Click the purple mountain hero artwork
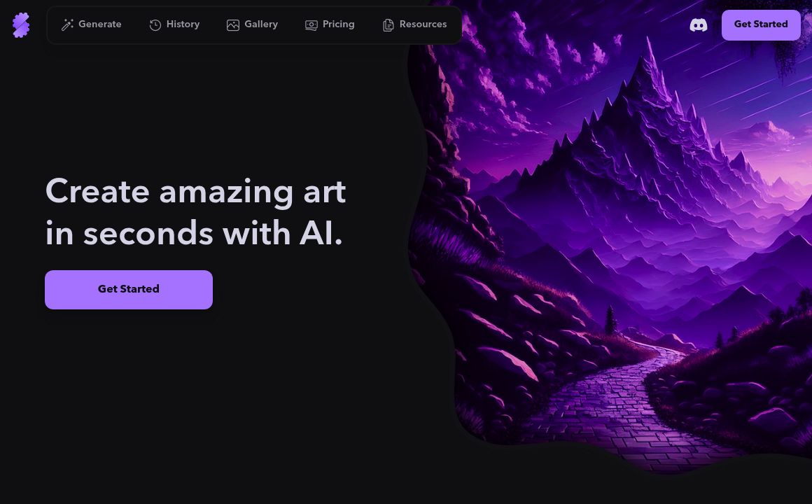812x504 pixels. pos(611,233)
